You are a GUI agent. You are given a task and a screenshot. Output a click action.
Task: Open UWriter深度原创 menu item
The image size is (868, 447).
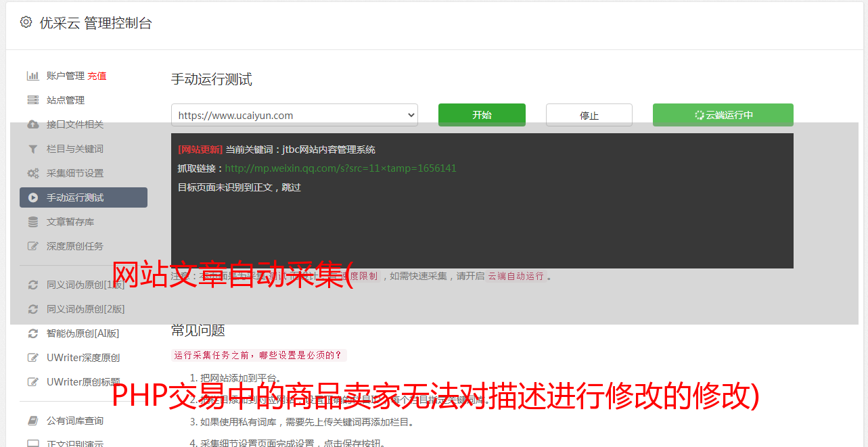click(83, 358)
